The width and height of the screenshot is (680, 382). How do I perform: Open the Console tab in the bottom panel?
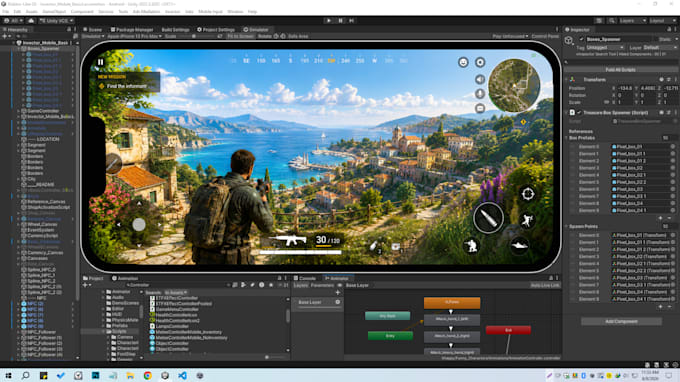[x=305, y=278]
